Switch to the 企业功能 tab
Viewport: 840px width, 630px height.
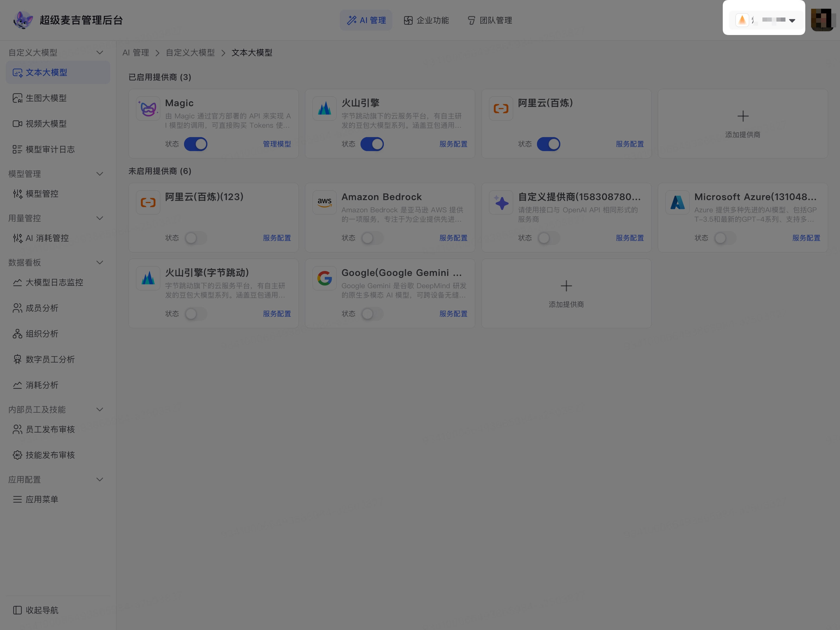click(426, 20)
